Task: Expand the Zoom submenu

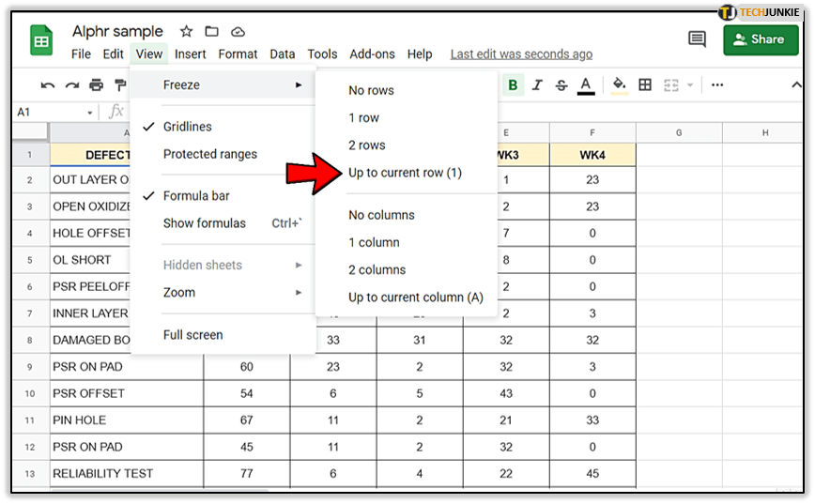Action: point(179,293)
